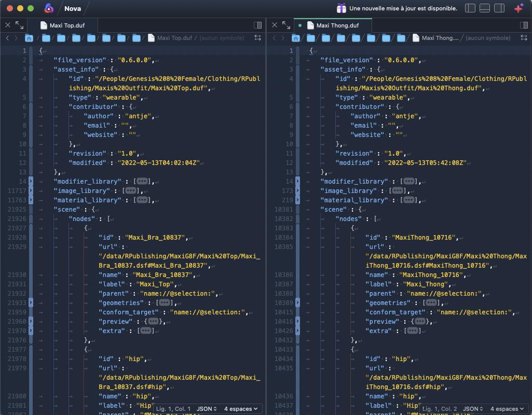This screenshot has width=532, height=415.
Task: Toggle the bottom pane layout button
Action: pos(484,8)
